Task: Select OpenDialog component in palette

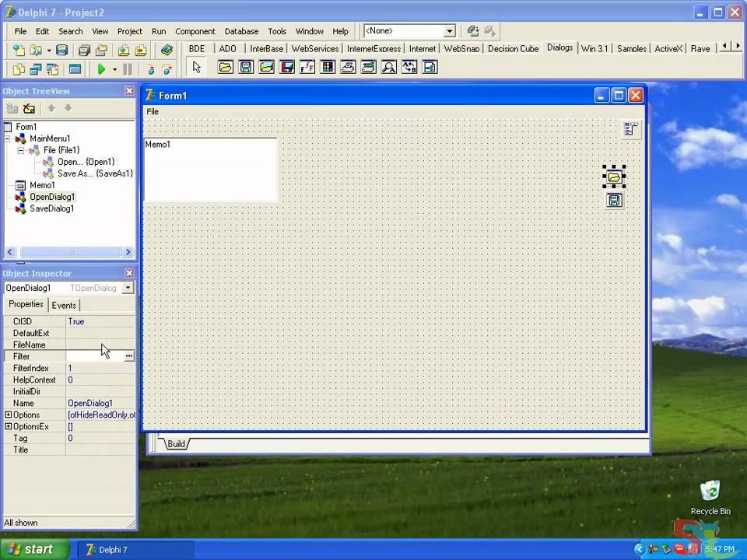Action: (226, 67)
